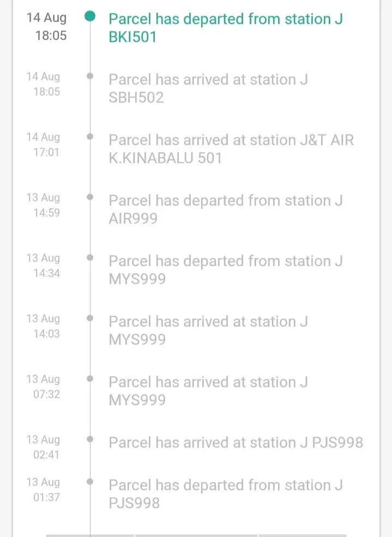Screen dimensions: 392x537
Task: Open the highlighted 'departed from station J BKI501' status
Action: [226, 27]
